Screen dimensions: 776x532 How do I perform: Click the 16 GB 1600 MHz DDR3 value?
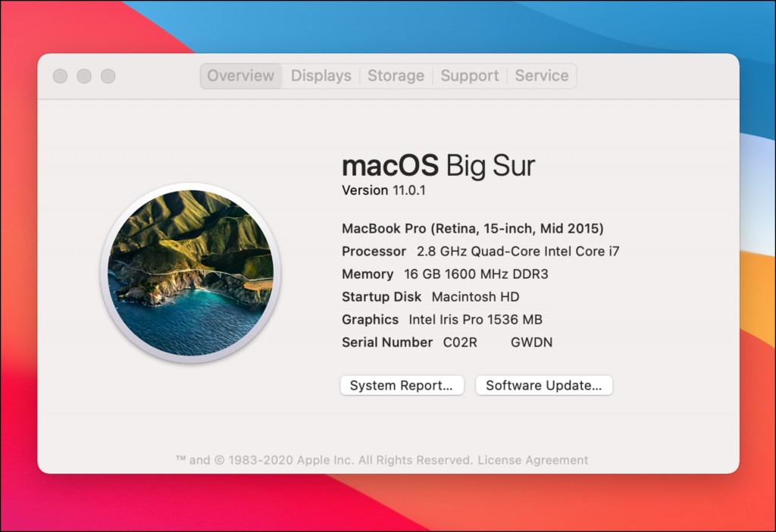(x=476, y=274)
